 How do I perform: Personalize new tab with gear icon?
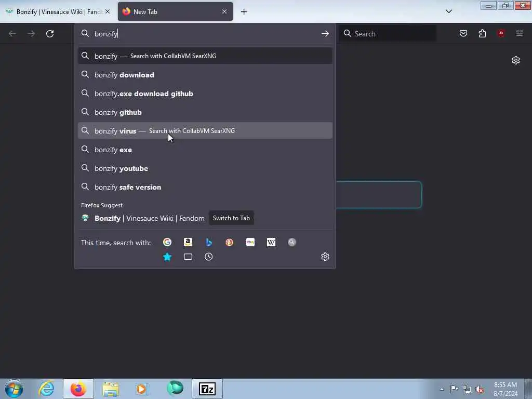(516, 60)
